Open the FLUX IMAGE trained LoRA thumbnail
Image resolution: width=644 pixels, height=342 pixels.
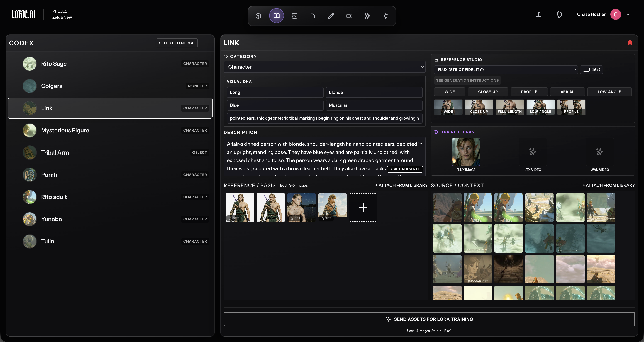tap(466, 152)
